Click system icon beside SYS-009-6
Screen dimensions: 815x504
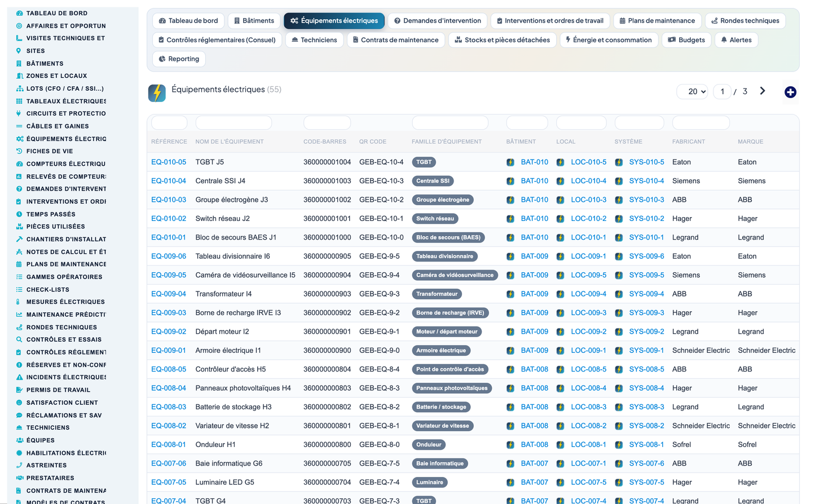coord(619,257)
